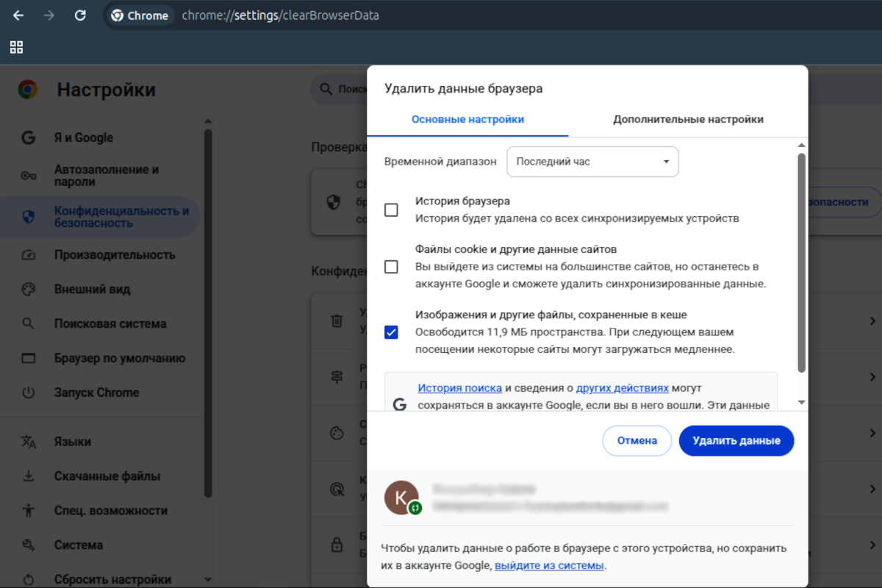Check Файлы cookie и другие данные сайтов
Screen dimensions: 882x588
[x=390, y=267]
